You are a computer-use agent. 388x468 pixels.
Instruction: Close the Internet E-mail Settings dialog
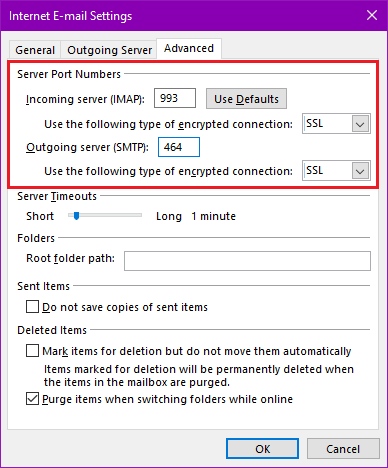coord(372,15)
